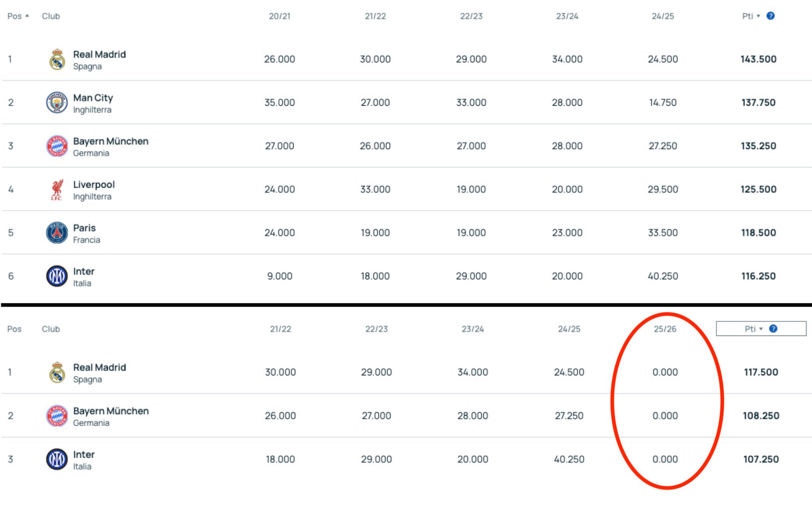The height and width of the screenshot is (508, 812).
Task: Select the Man City club badge
Action: pos(57,102)
